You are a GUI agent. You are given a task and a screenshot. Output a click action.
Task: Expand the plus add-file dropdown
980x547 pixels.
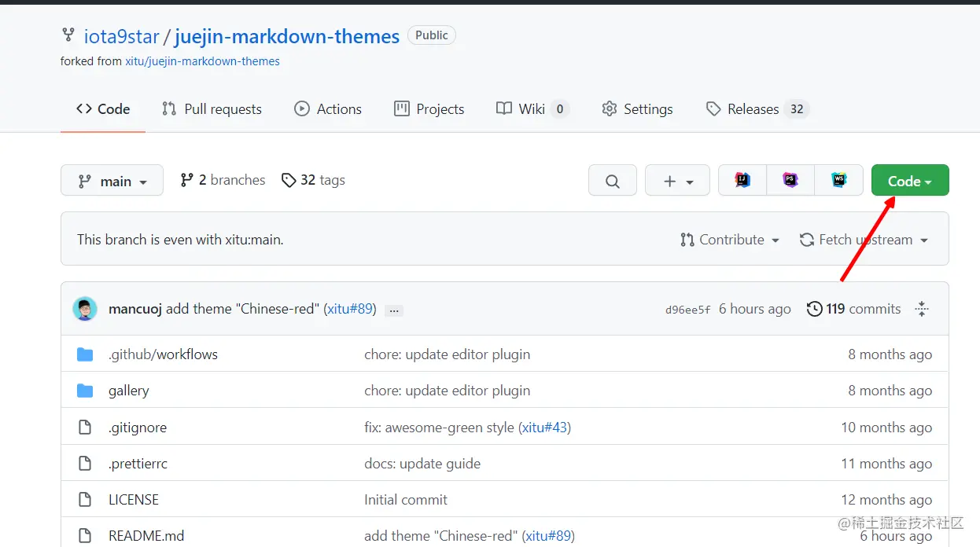pyautogui.click(x=677, y=181)
